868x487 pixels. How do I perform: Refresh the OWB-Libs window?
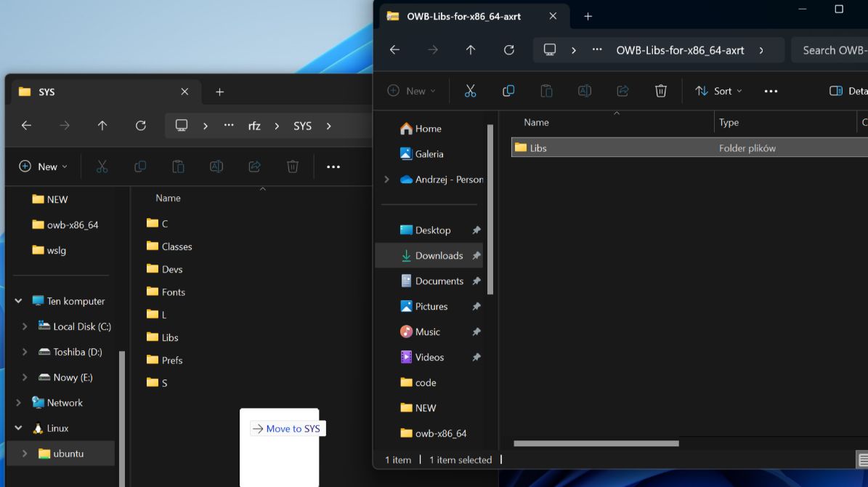(x=508, y=50)
